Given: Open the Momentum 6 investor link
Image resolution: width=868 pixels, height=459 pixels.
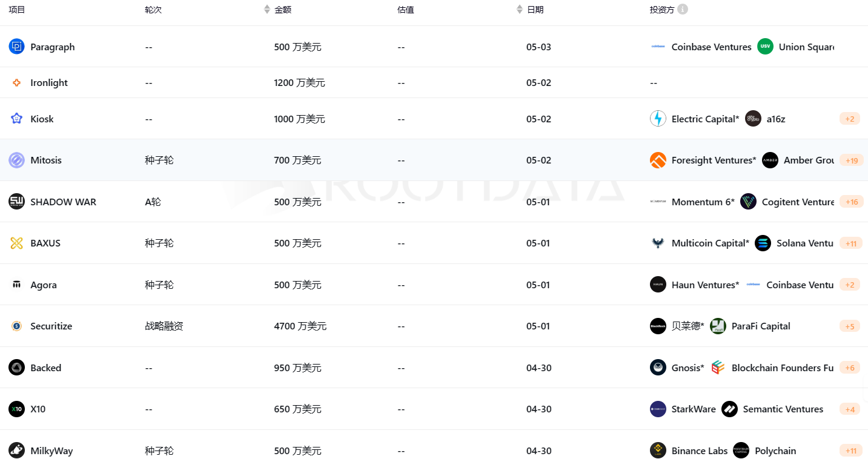Looking at the screenshot, I should pos(703,202).
